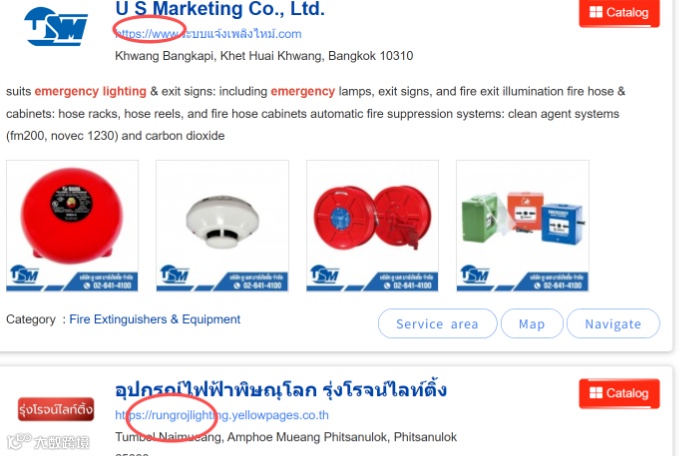Image resolution: width=680 pixels, height=456 pixels.
Task: Open Fire Extinguishers & Equipment category
Action: point(155,319)
